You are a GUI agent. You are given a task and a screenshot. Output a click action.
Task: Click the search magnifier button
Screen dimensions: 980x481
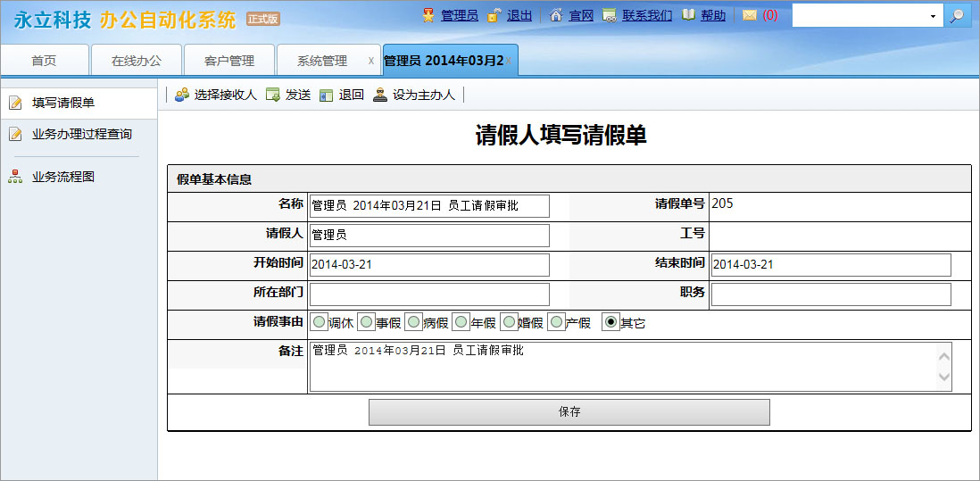[x=957, y=16]
